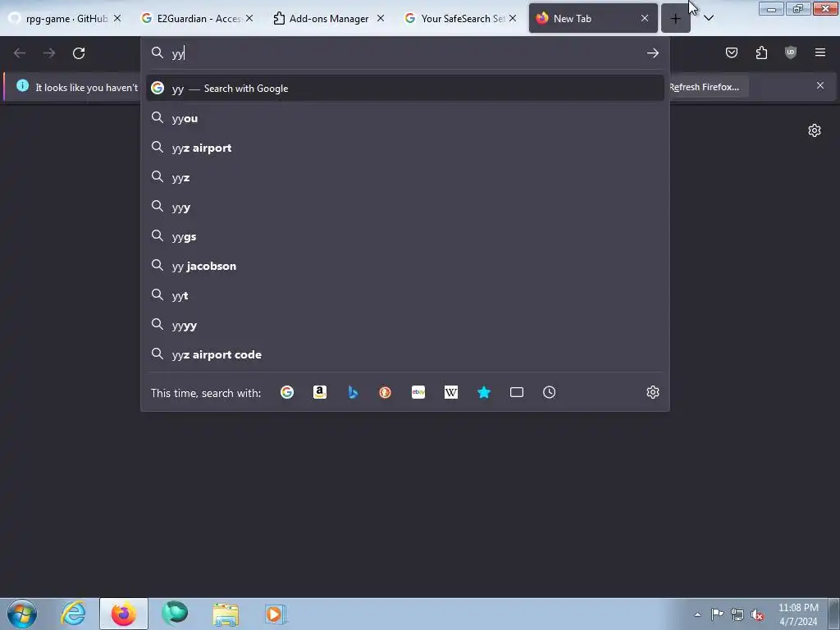
Task: Select the 'yygs' suggestion
Action: tap(405, 236)
